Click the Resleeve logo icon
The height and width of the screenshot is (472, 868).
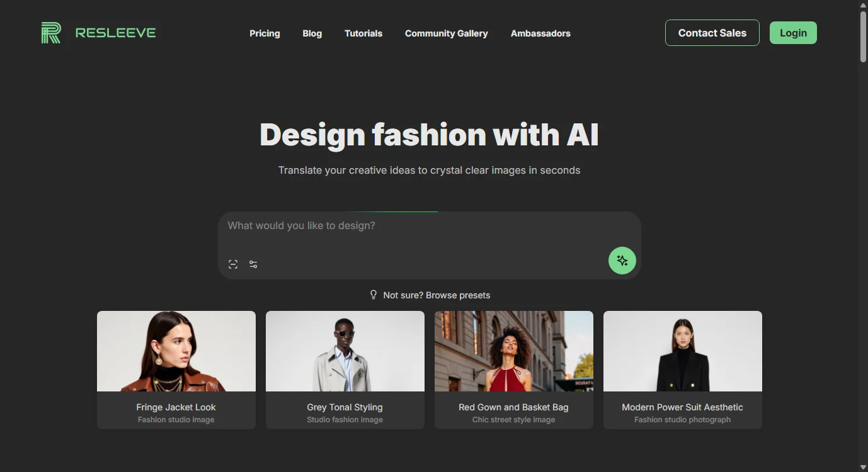tap(51, 33)
